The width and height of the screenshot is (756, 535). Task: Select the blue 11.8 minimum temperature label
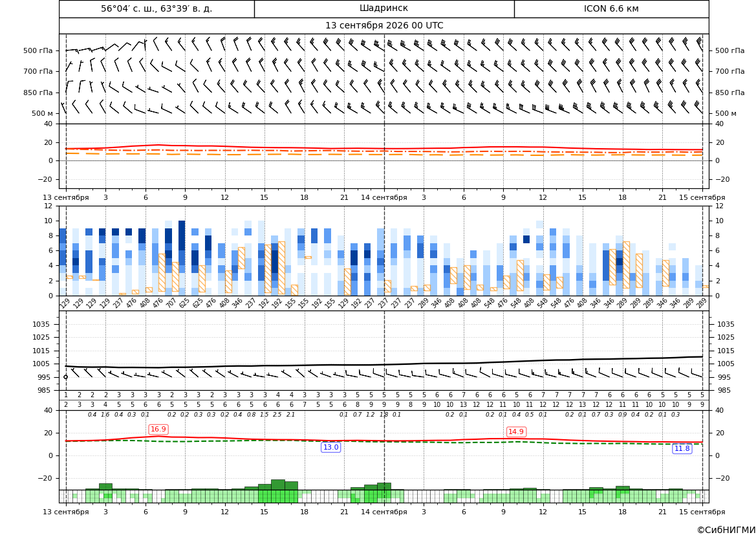(682, 449)
